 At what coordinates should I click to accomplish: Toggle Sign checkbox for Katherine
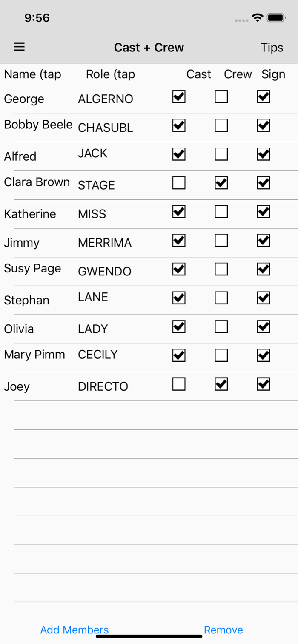(x=264, y=211)
